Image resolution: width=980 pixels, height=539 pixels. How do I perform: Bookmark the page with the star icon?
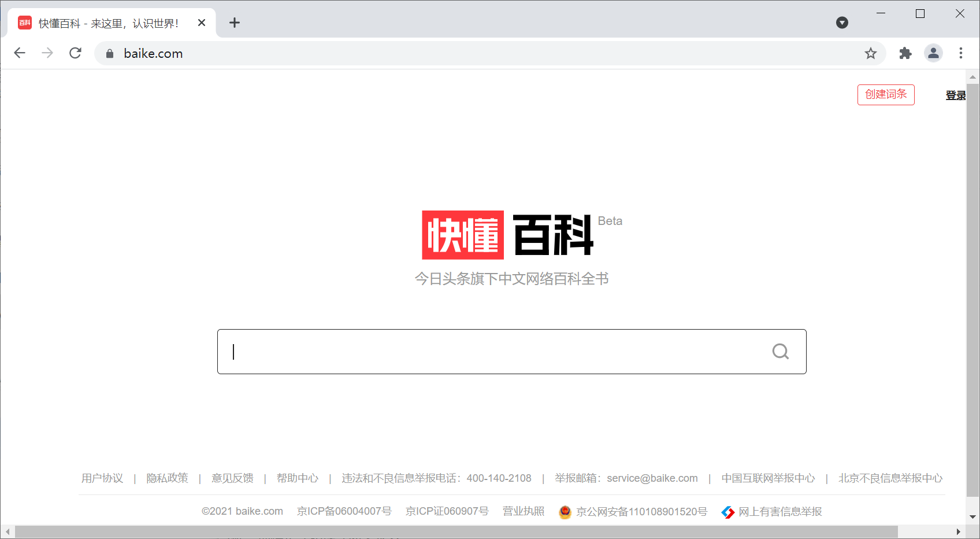[x=871, y=53]
